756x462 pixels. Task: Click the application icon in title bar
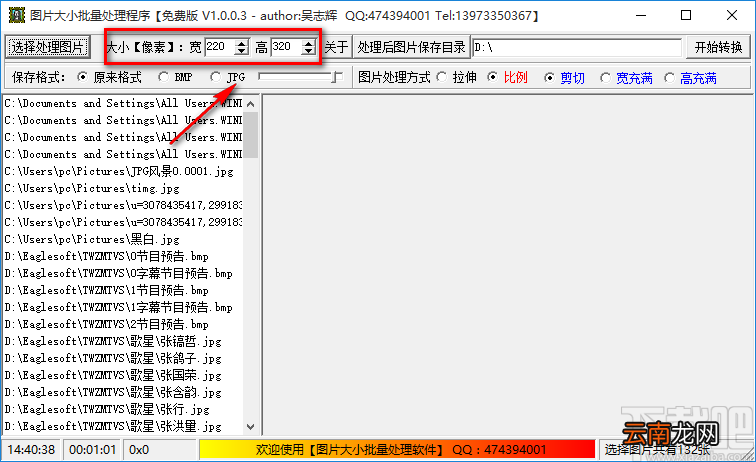(16, 15)
